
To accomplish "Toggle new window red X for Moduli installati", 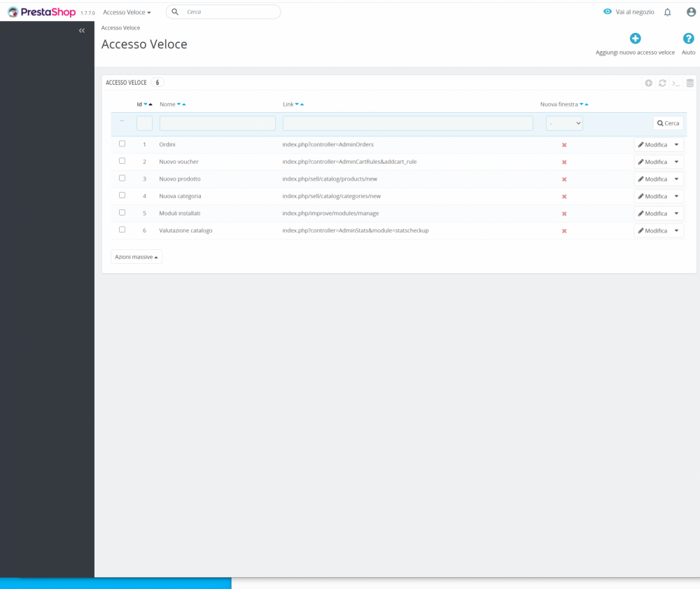I will click(x=564, y=214).
